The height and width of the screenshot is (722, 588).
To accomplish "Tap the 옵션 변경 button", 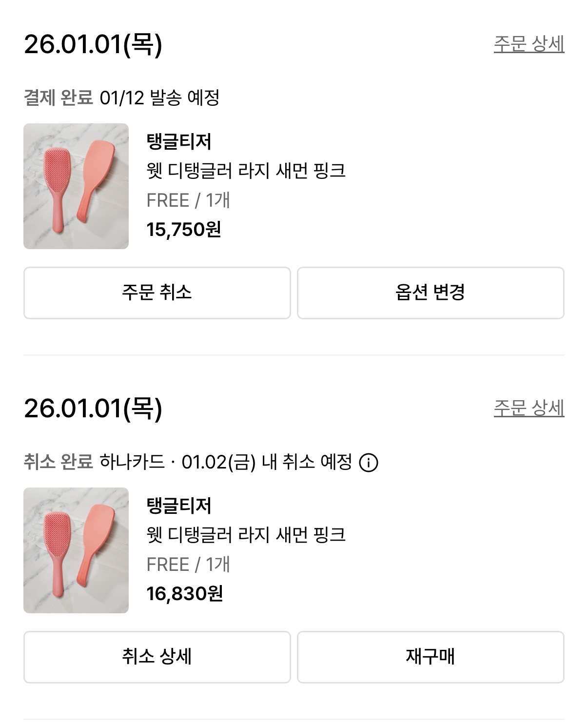I will (x=430, y=293).
